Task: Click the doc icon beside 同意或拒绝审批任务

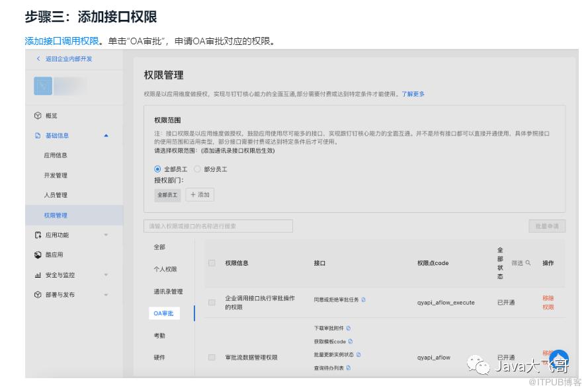Action: click(x=363, y=299)
